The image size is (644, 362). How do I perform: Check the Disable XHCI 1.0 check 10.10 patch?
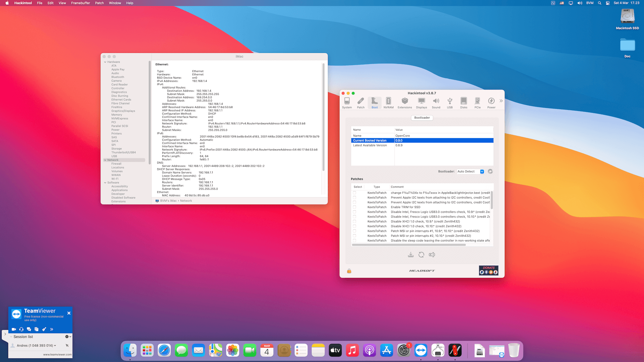tap(355, 226)
